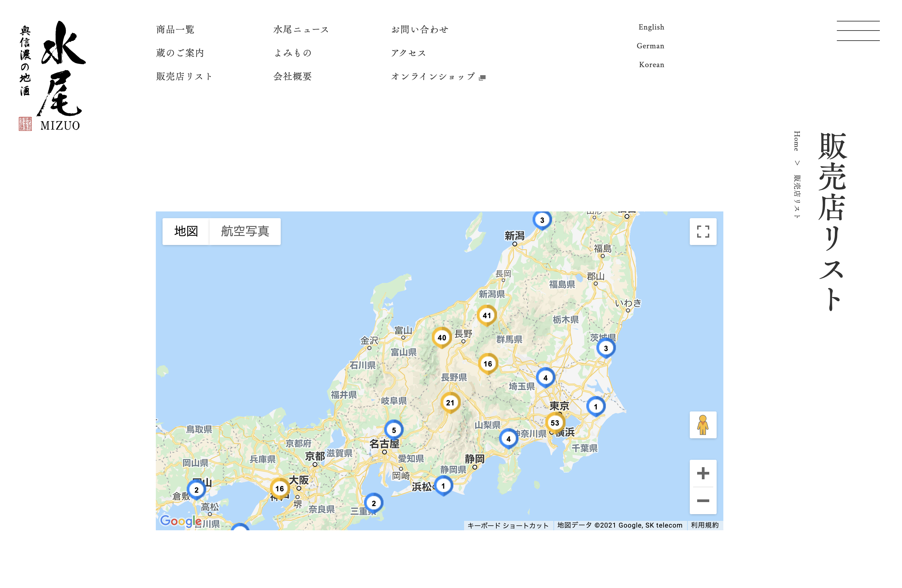Click Home in the breadcrumb
This screenshot has height=588, width=902.
coord(797,141)
